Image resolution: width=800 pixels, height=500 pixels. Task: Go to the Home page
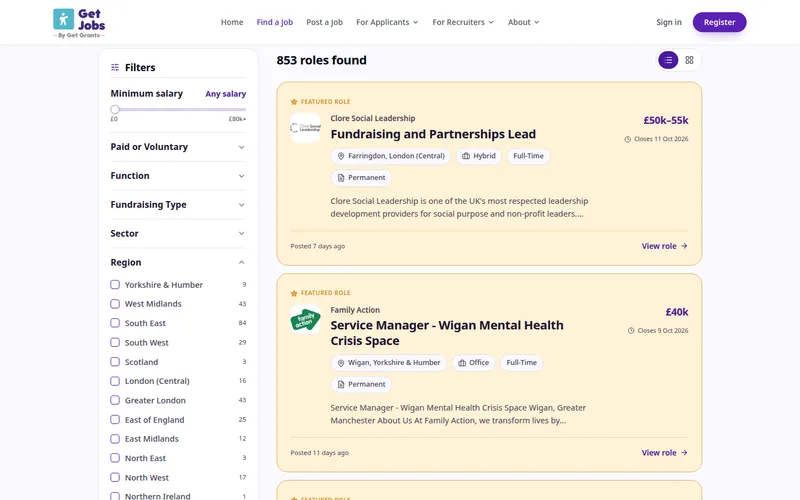pyautogui.click(x=232, y=22)
